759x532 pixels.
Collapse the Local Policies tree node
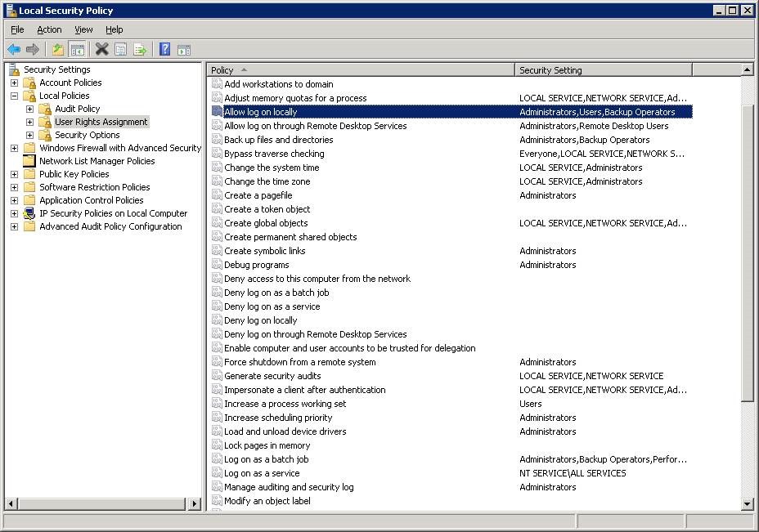(x=14, y=96)
